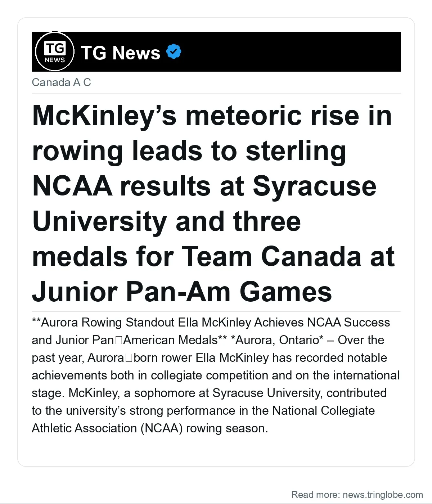This screenshot has height=504, width=432.
Task: Click National Collegiate in the body text
Action: point(323,411)
